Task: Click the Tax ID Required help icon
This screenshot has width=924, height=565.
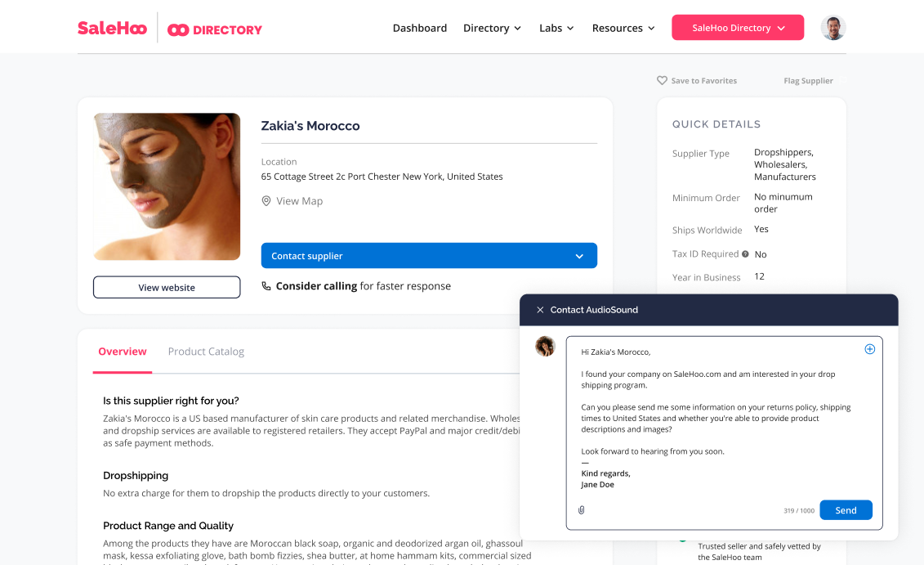Action: pos(745,254)
